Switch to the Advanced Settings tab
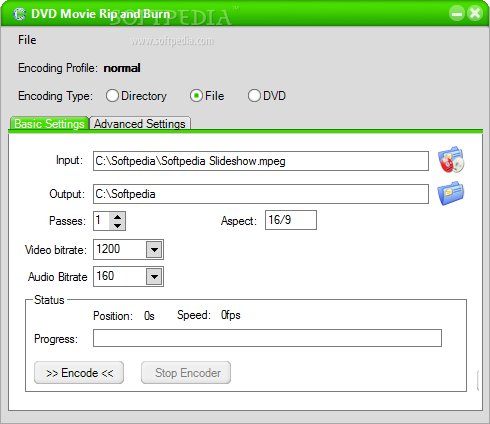This screenshot has width=490, height=424. 140,124
